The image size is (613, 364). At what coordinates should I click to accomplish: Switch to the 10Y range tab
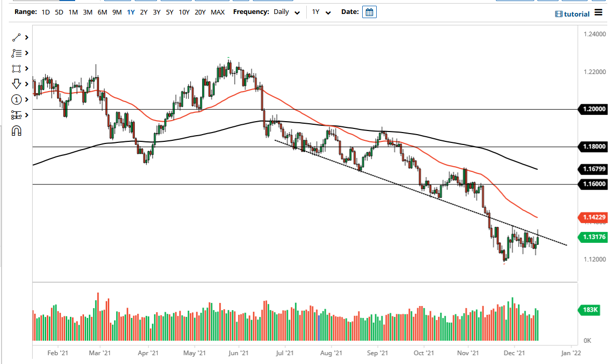tap(184, 12)
